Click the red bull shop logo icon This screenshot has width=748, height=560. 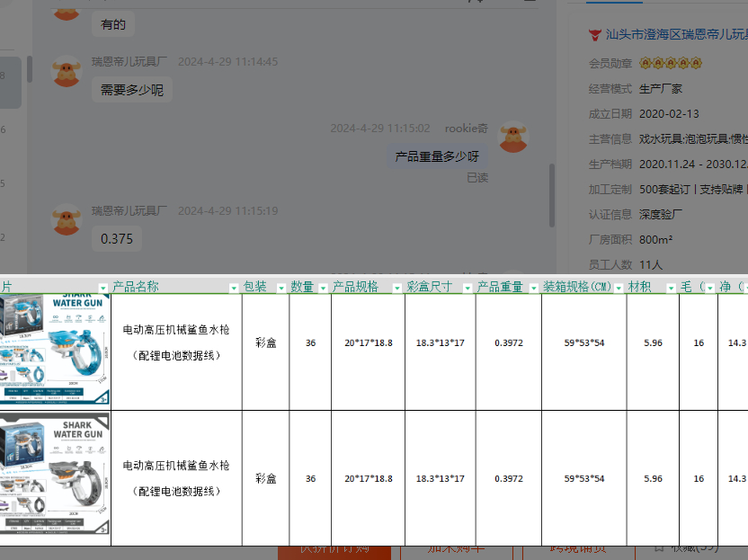pos(594,35)
